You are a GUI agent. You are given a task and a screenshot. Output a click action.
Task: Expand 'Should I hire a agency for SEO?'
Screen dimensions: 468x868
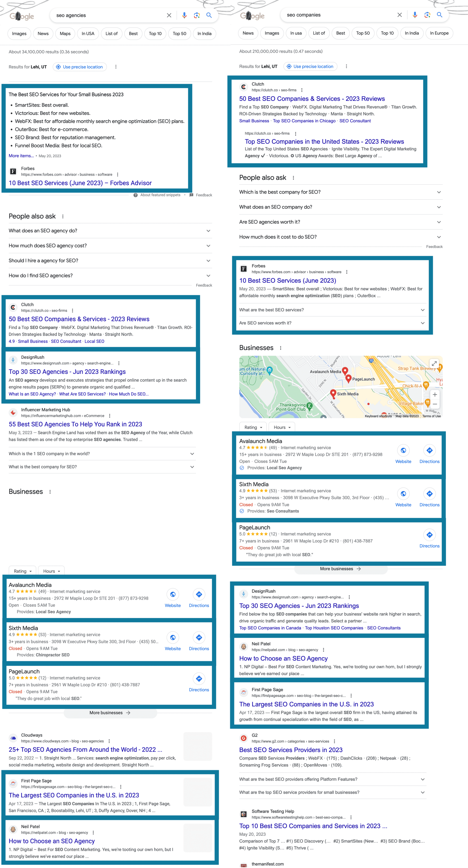pyautogui.click(x=110, y=261)
